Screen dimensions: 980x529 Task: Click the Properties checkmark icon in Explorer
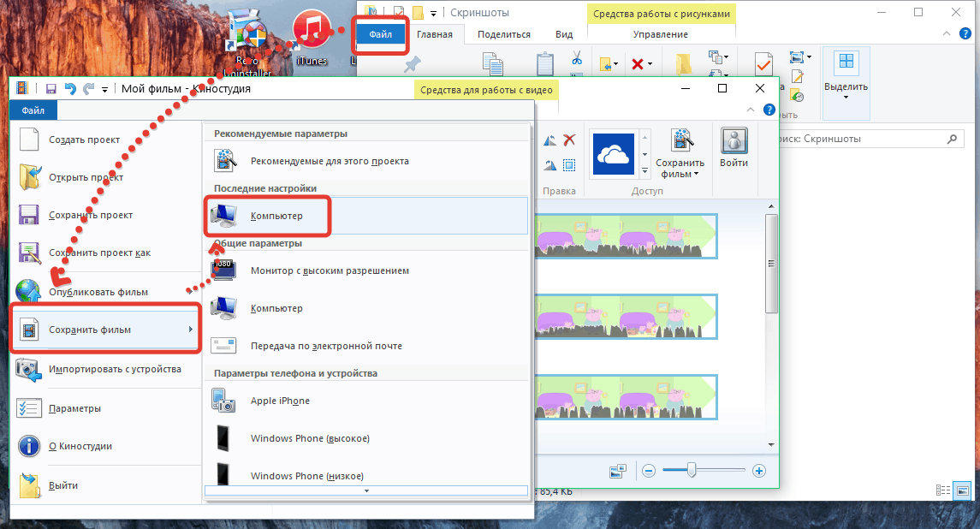click(763, 63)
